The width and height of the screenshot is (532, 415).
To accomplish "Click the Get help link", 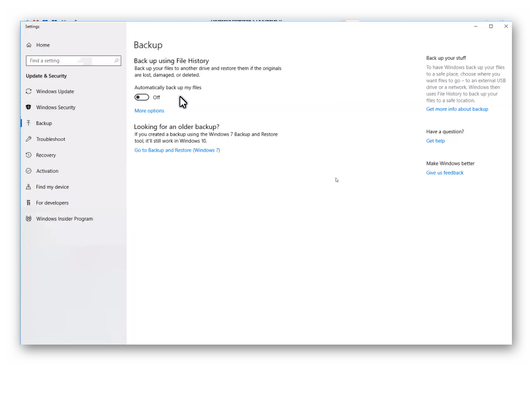I will 435,141.
